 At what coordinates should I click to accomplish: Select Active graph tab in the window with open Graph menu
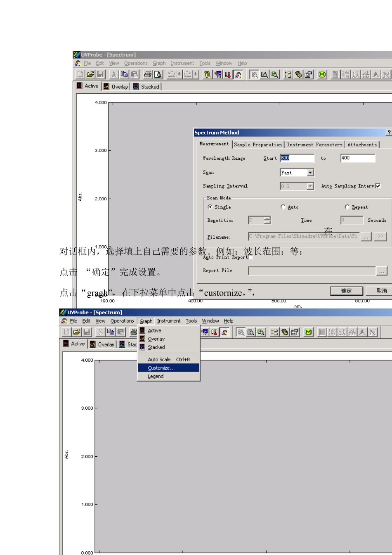(74, 344)
